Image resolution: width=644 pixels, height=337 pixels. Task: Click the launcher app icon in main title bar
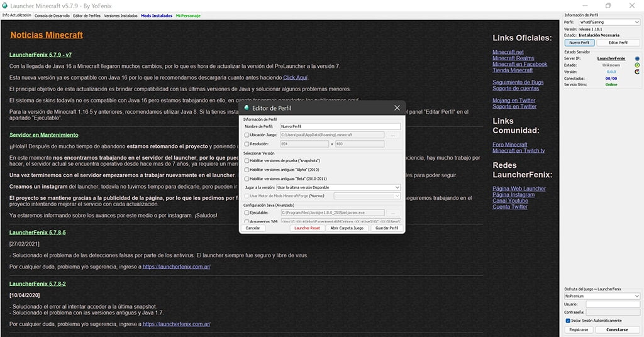[x=5, y=6]
